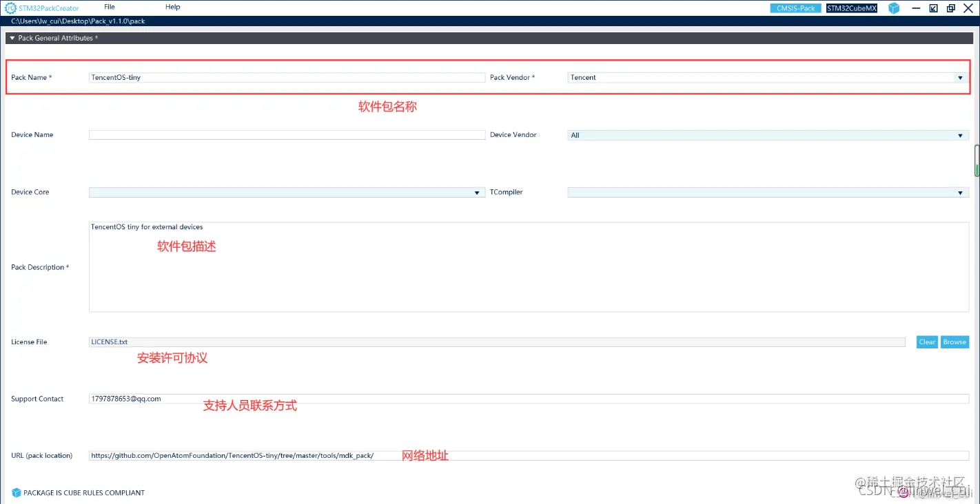
Task: Click the vertical scrollbar thumb
Action: (976, 161)
